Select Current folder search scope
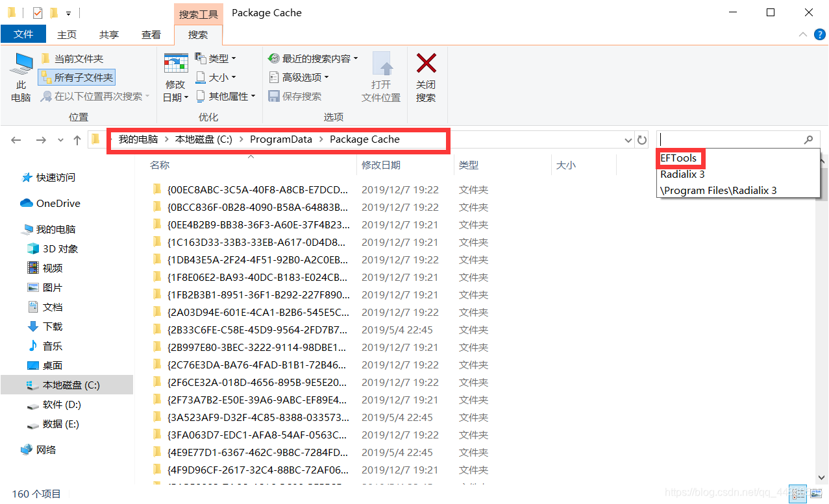Viewport: 829px width, 504px height. [x=71, y=58]
